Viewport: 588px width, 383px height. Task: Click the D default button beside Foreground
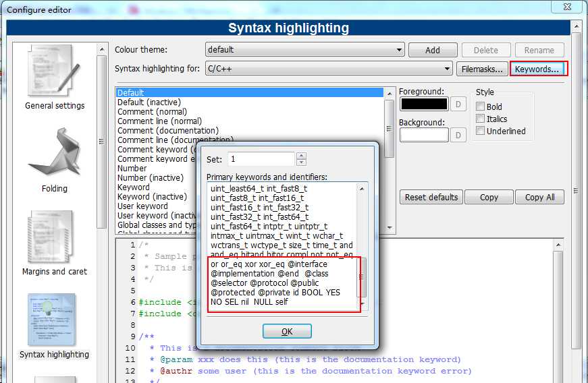[458, 104]
